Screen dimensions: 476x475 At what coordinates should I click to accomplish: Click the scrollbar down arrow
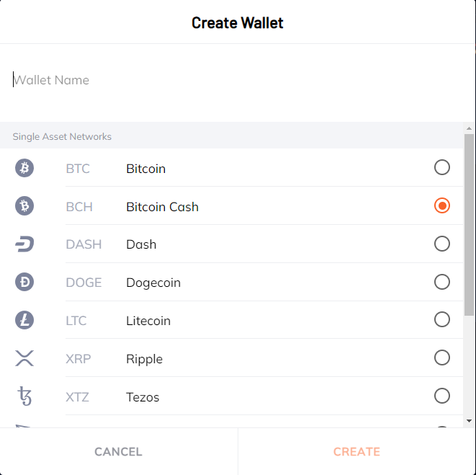[x=469, y=421]
